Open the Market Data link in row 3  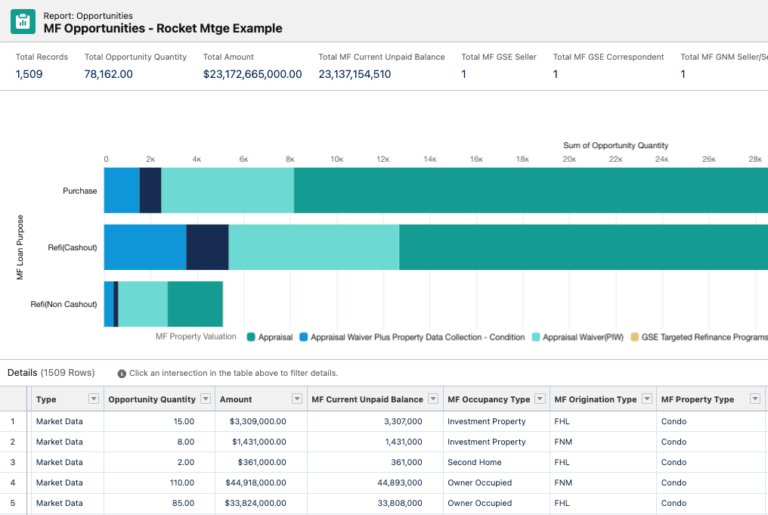pyautogui.click(x=59, y=462)
